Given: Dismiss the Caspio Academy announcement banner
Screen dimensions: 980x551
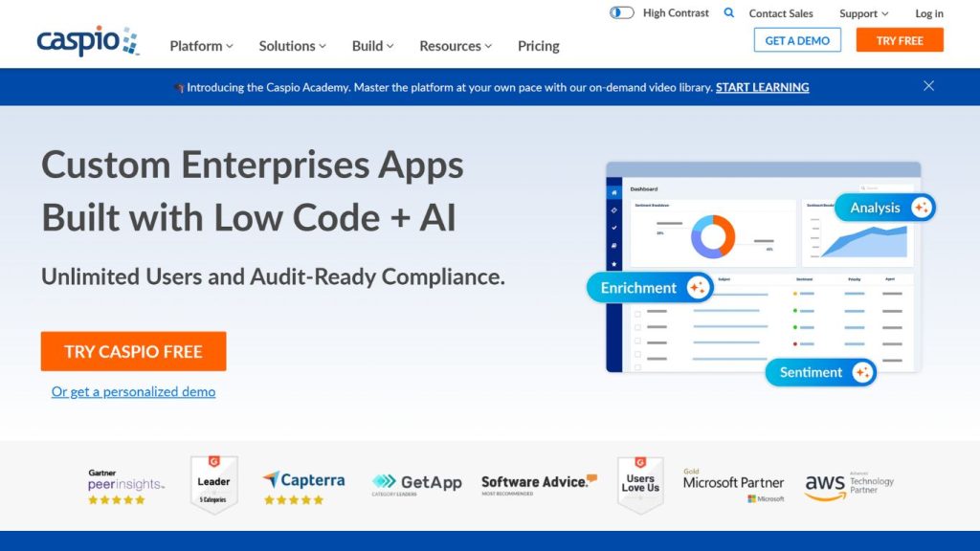Looking at the screenshot, I should point(927,85).
